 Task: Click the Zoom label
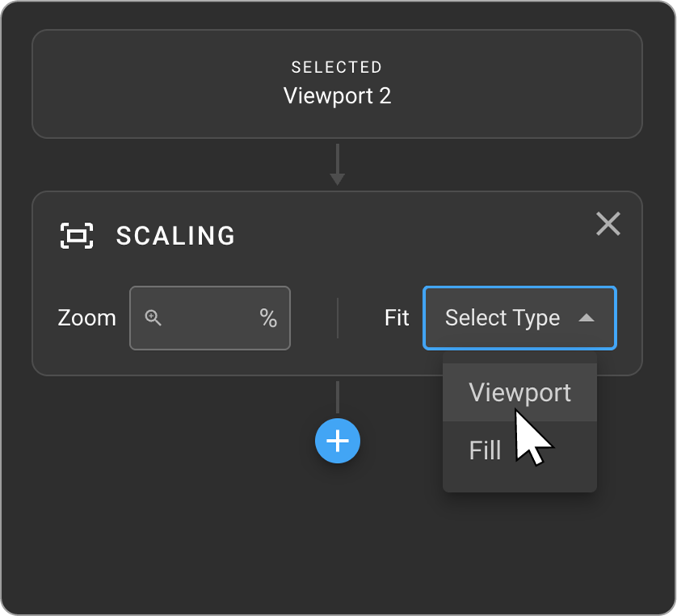tap(86, 318)
